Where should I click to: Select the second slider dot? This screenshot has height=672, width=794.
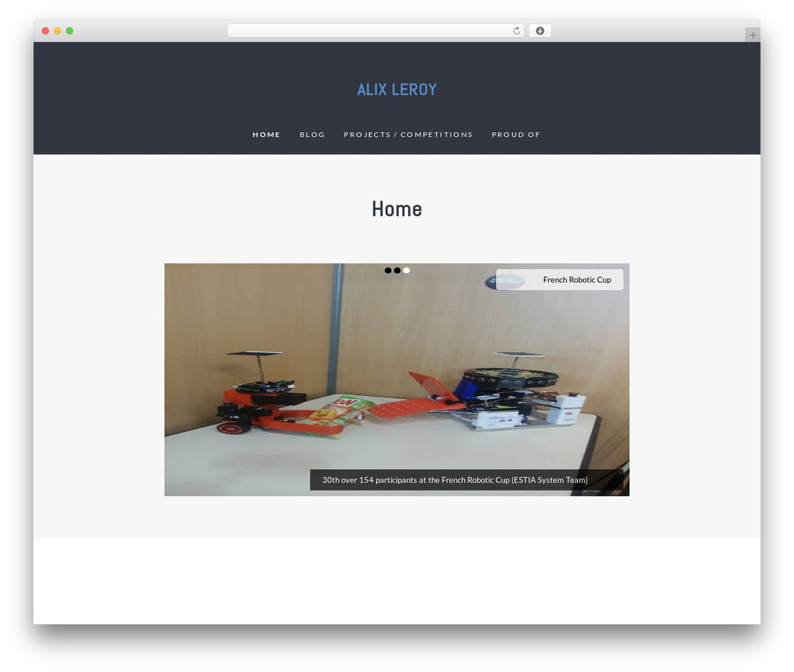(397, 270)
